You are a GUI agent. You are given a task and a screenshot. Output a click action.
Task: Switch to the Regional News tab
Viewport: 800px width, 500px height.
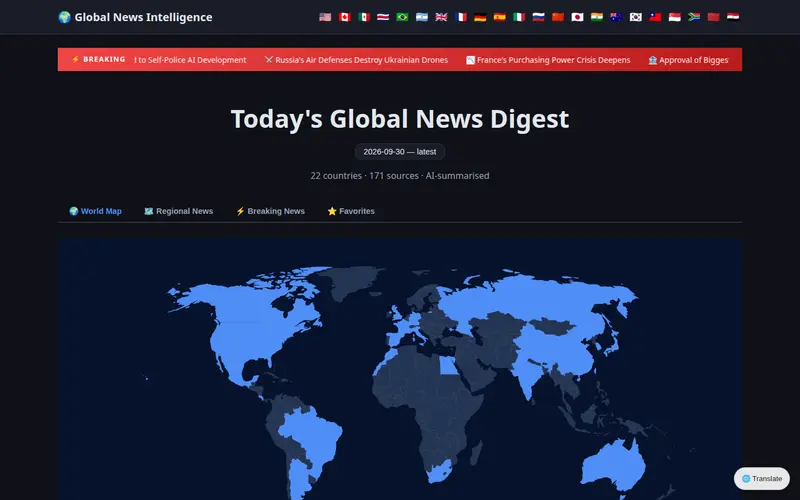pyautogui.click(x=179, y=211)
